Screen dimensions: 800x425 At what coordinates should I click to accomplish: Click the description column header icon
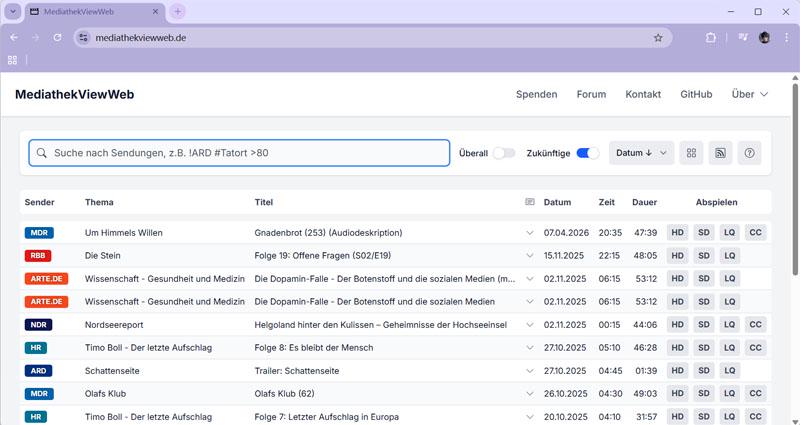pyautogui.click(x=530, y=202)
